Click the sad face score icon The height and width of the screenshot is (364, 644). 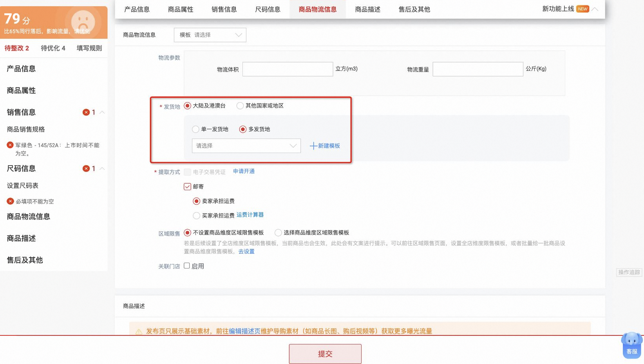[83, 22]
